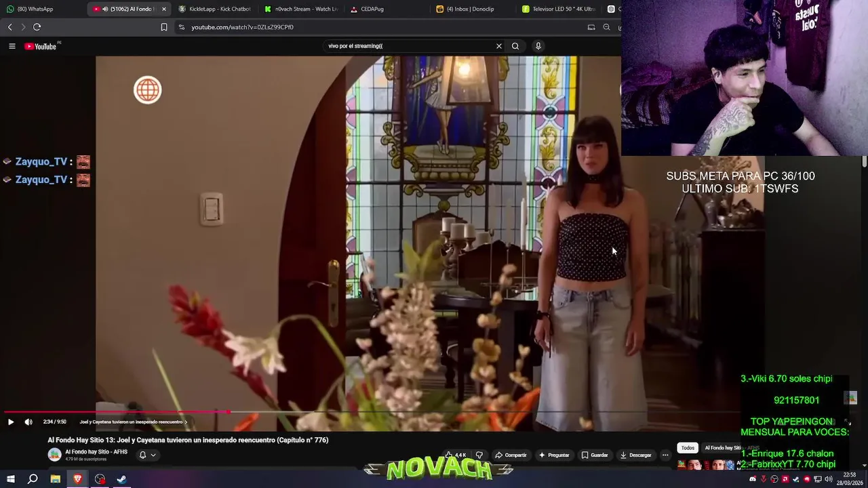Open chapter 'Joel y Cayetana tuvieron' label
Viewport: 868px width, 488px height.
133,422
